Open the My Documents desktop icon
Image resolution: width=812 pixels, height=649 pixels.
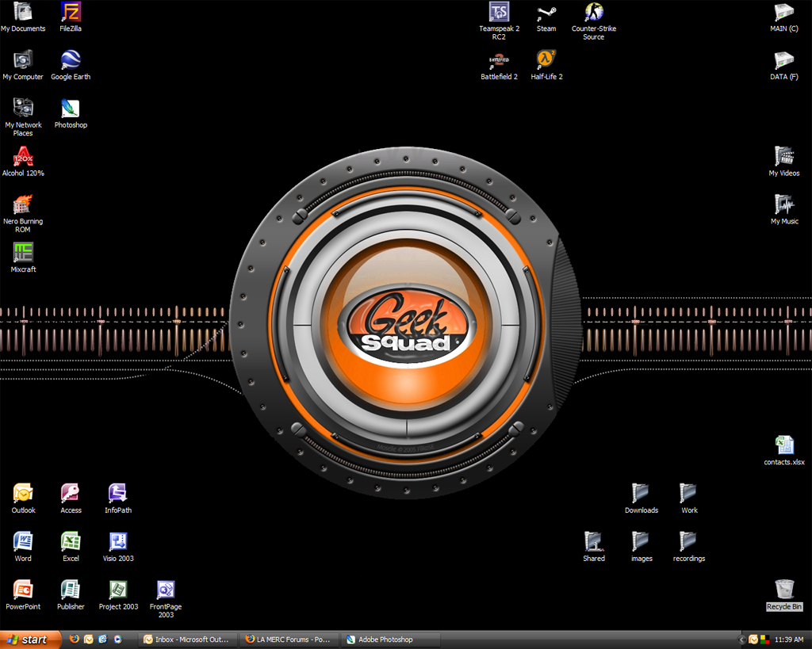pos(23,17)
